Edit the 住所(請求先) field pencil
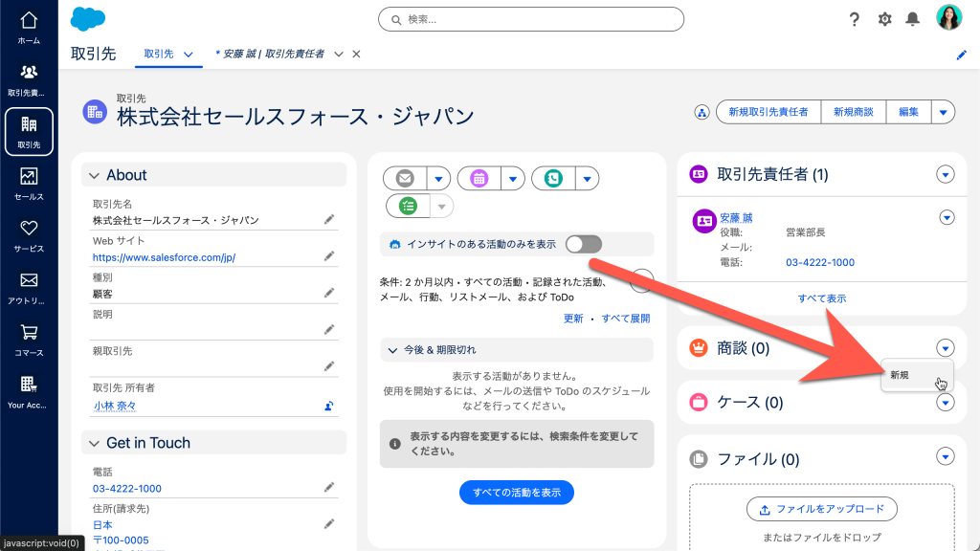This screenshot has height=551, width=980. (329, 524)
